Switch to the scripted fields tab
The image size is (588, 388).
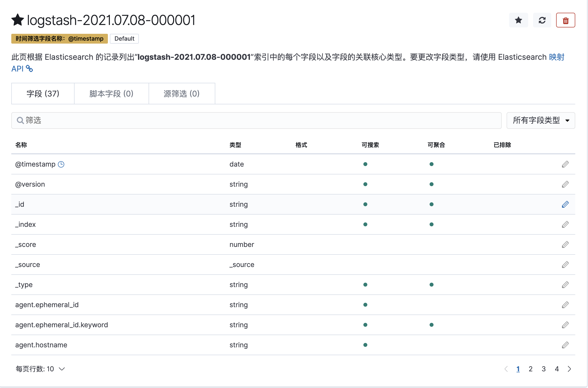[112, 94]
